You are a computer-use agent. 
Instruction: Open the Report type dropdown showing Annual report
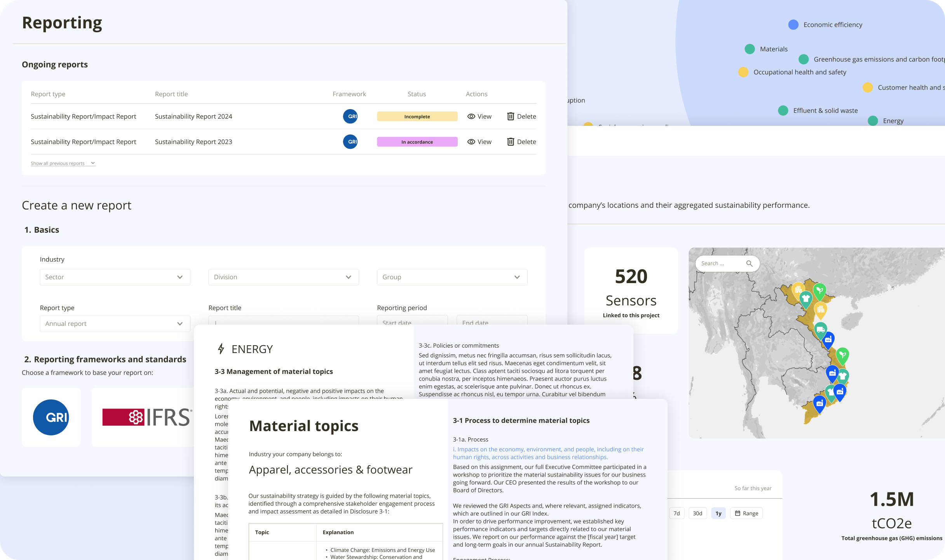115,323
